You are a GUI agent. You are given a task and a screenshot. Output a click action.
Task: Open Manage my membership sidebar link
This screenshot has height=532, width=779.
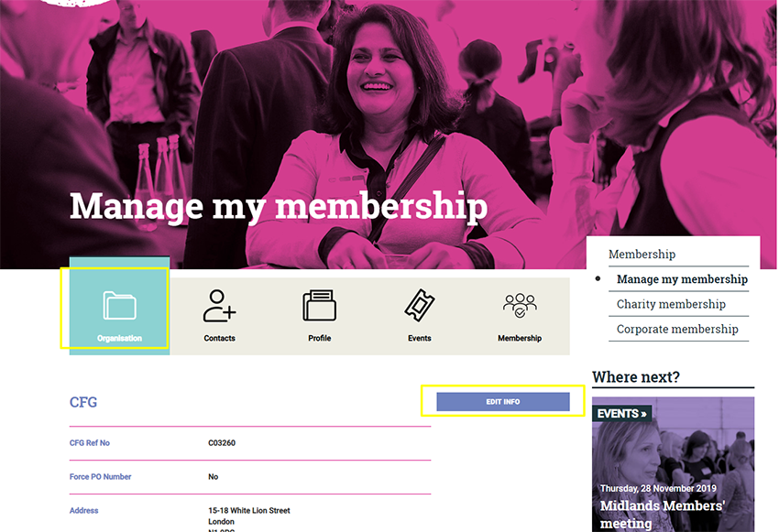[x=682, y=279]
